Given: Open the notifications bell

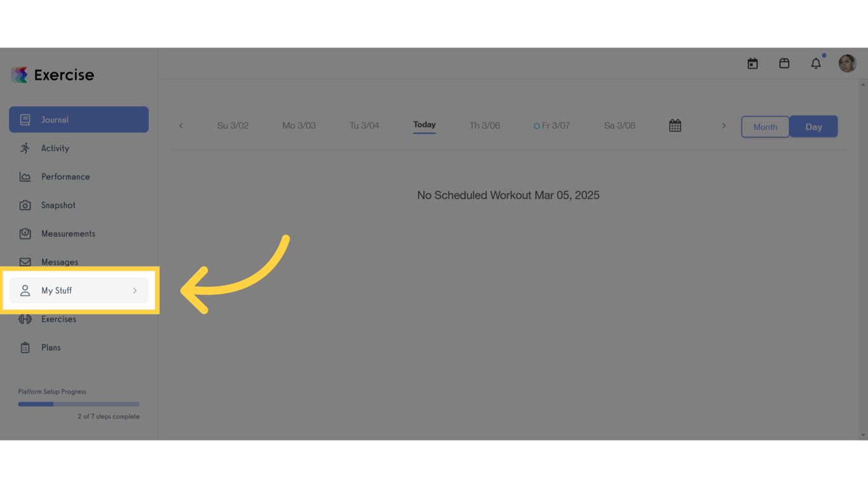Looking at the screenshot, I should point(816,64).
